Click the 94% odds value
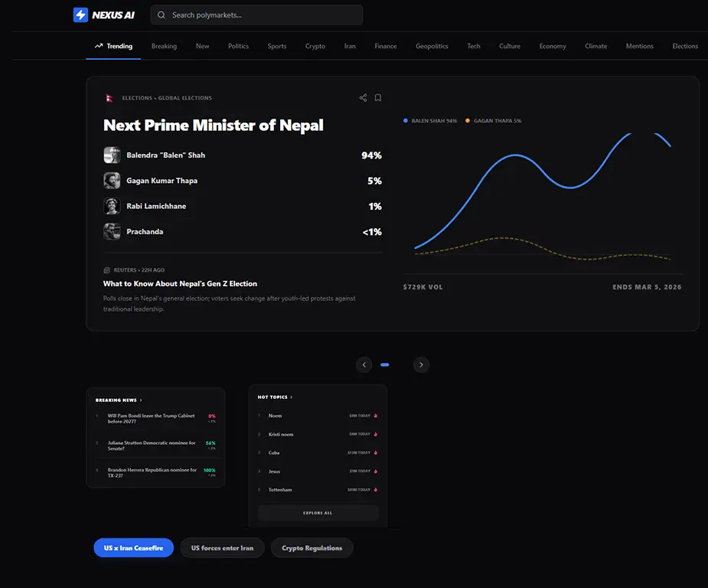The height and width of the screenshot is (588, 708). coord(372,155)
